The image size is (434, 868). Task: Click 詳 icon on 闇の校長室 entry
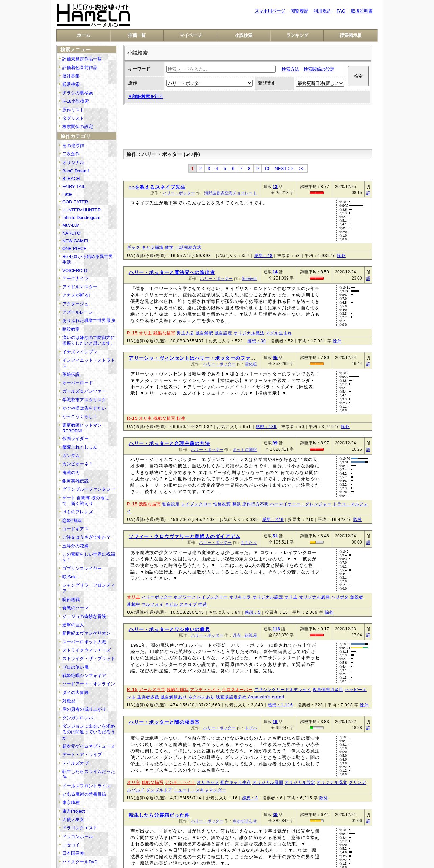pyautogui.click(x=368, y=728)
